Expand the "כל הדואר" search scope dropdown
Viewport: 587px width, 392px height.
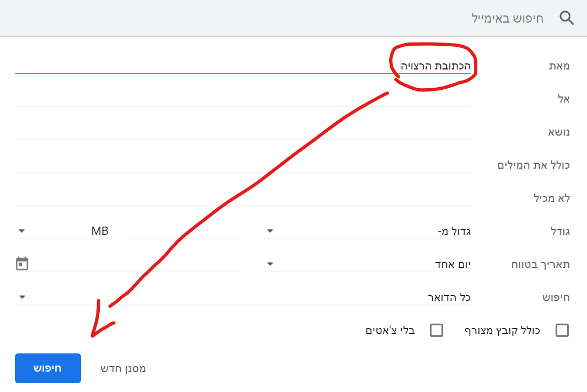[x=243, y=297]
